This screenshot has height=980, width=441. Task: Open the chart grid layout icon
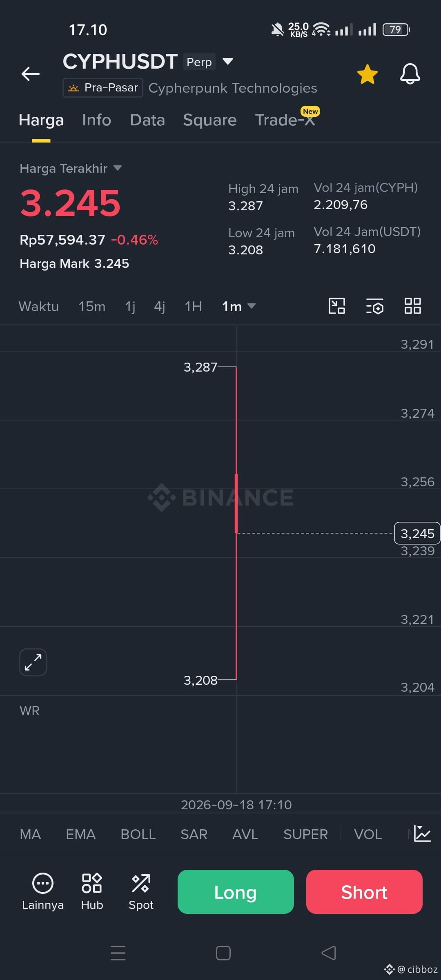tap(412, 306)
